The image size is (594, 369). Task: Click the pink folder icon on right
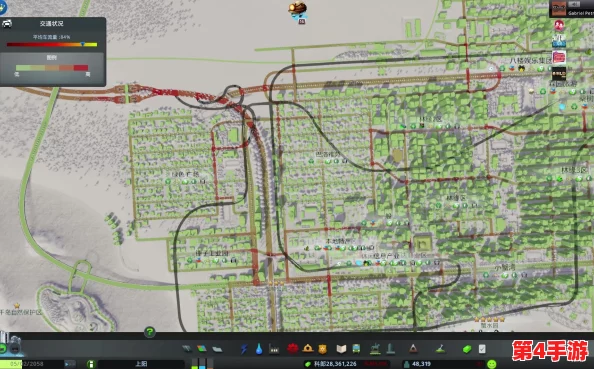559,57
